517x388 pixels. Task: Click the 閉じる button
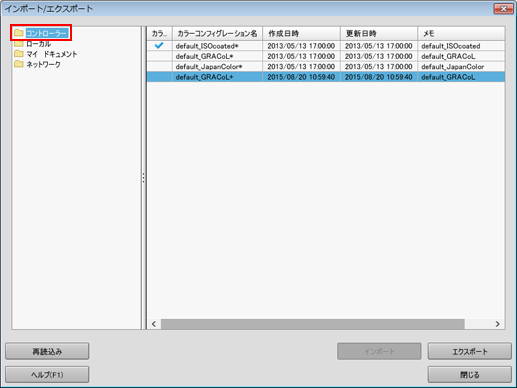pyautogui.click(x=470, y=375)
